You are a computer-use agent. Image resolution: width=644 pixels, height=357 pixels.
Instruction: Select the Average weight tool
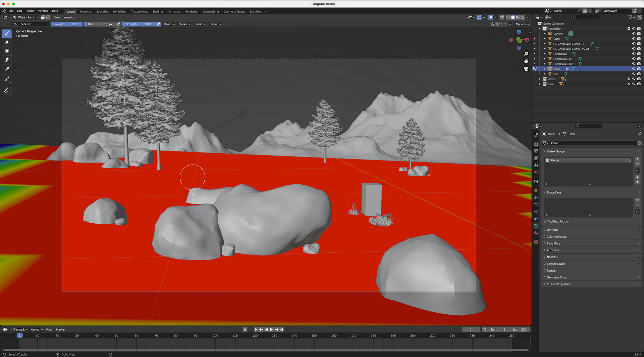(7, 51)
